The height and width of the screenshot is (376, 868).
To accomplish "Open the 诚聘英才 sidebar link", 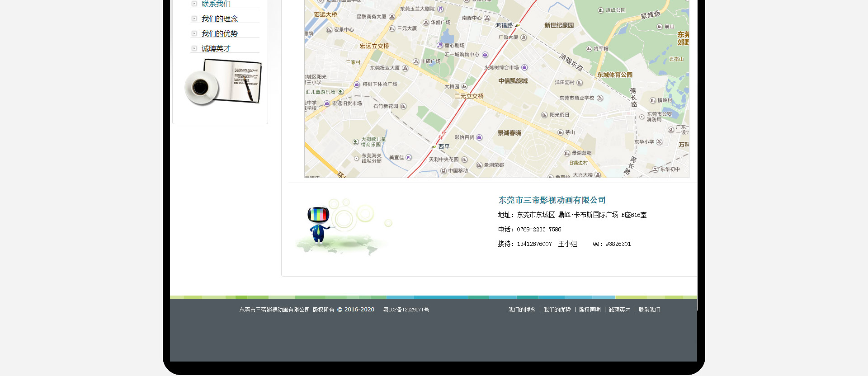I will [x=216, y=49].
